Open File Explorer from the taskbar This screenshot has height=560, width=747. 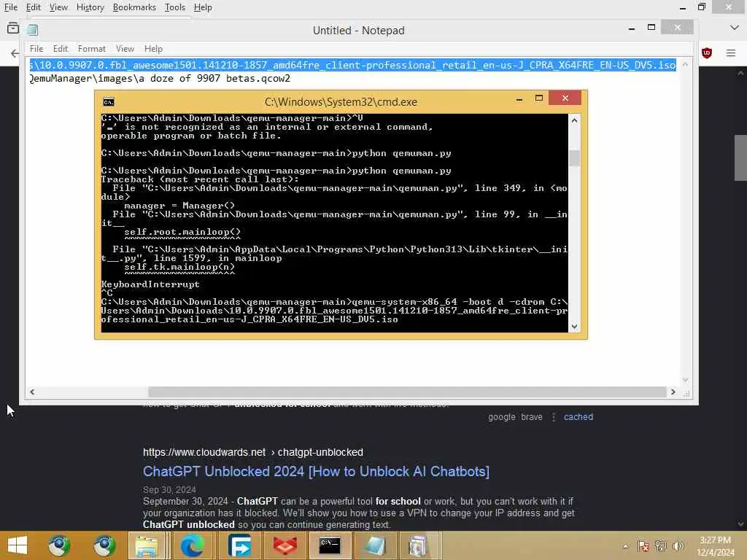(x=147, y=545)
